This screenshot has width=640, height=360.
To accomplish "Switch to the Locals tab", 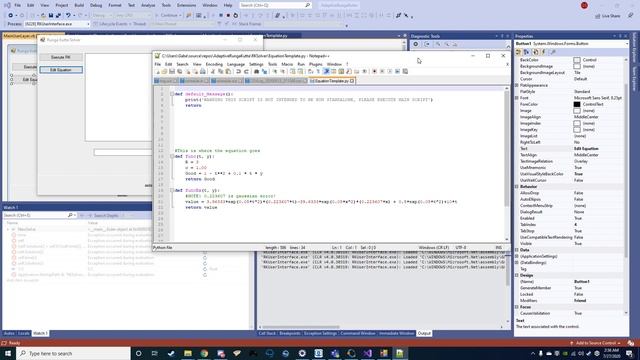I will tap(24, 333).
